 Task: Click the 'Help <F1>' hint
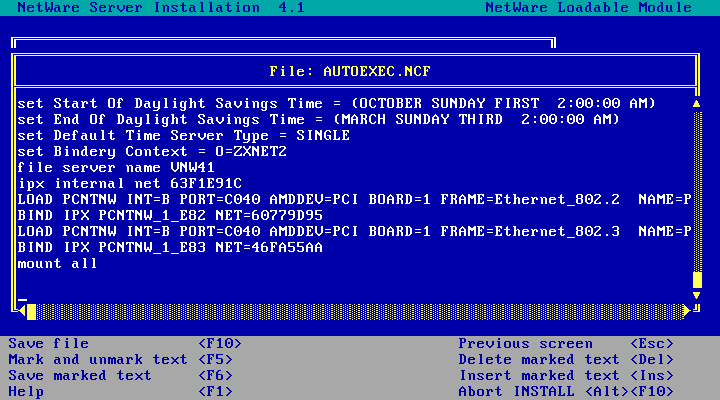pyautogui.click(x=120, y=392)
